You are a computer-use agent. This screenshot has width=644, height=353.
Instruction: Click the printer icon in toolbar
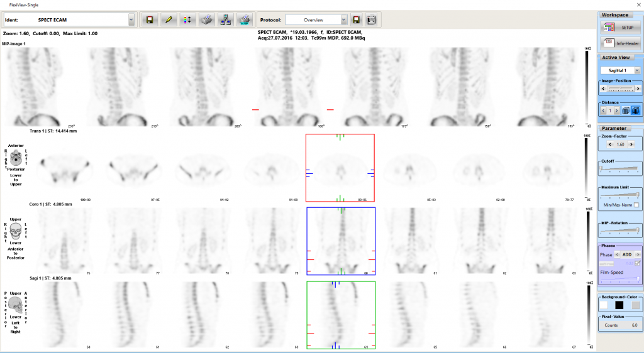pyautogui.click(x=206, y=20)
